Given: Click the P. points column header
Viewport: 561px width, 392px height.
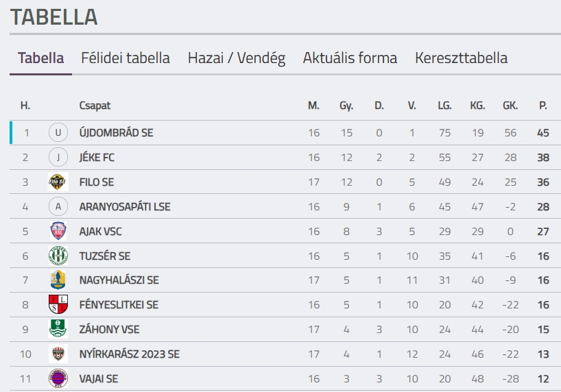Looking at the screenshot, I should click(542, 106).
